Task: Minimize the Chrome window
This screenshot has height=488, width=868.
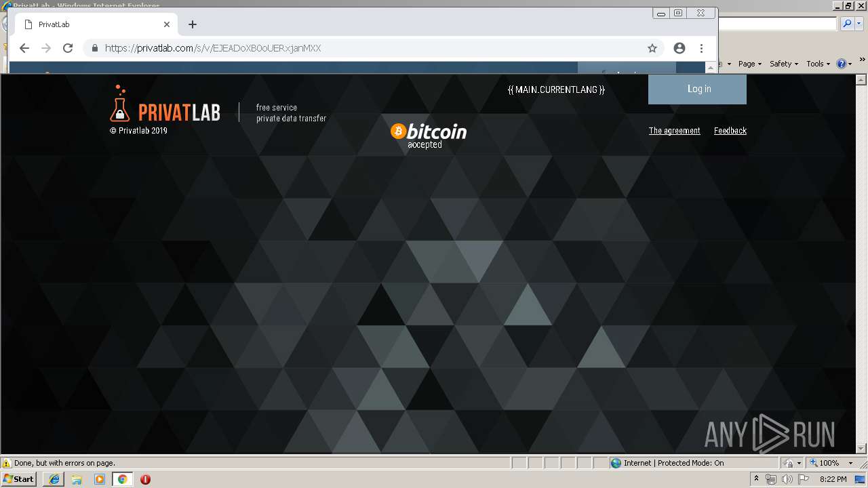Action: pyautogui.click(x=660, y=13)
